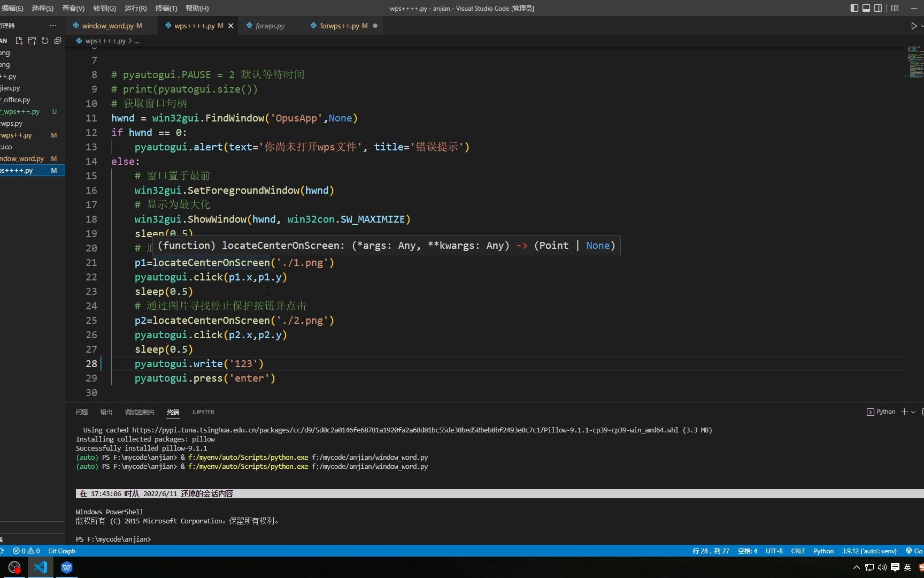
Task: Toggle the bottom panel visibility
Action: coord(866,8)
